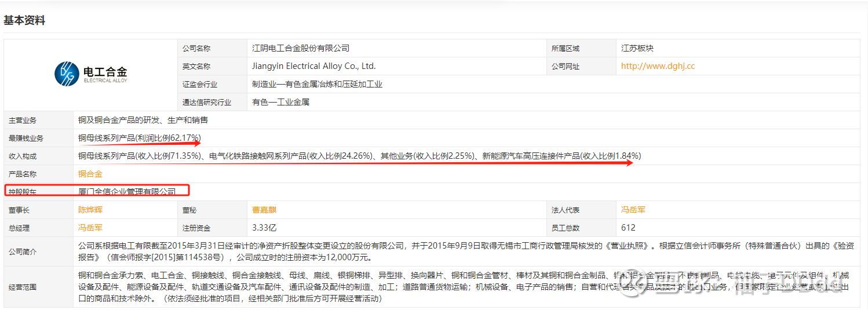Open the http://www.dghj.cc website link
Screen dimensions: 868x310
tap(658, 66)
